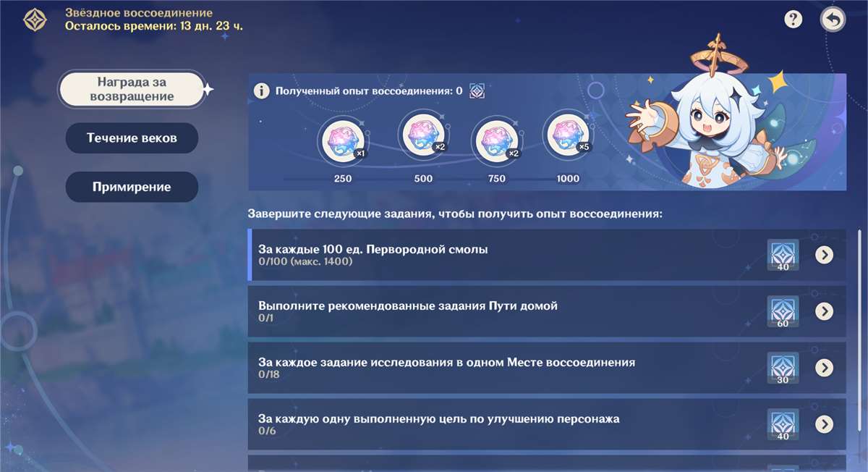Go to Первородной смолы task via arrow
868x472 pixels.
824,255
